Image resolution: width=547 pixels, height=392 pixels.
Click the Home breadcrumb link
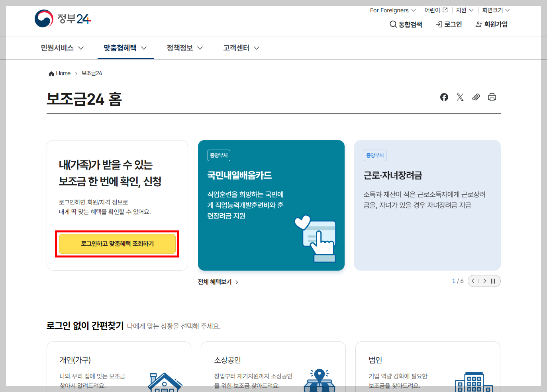coord(63,73)
